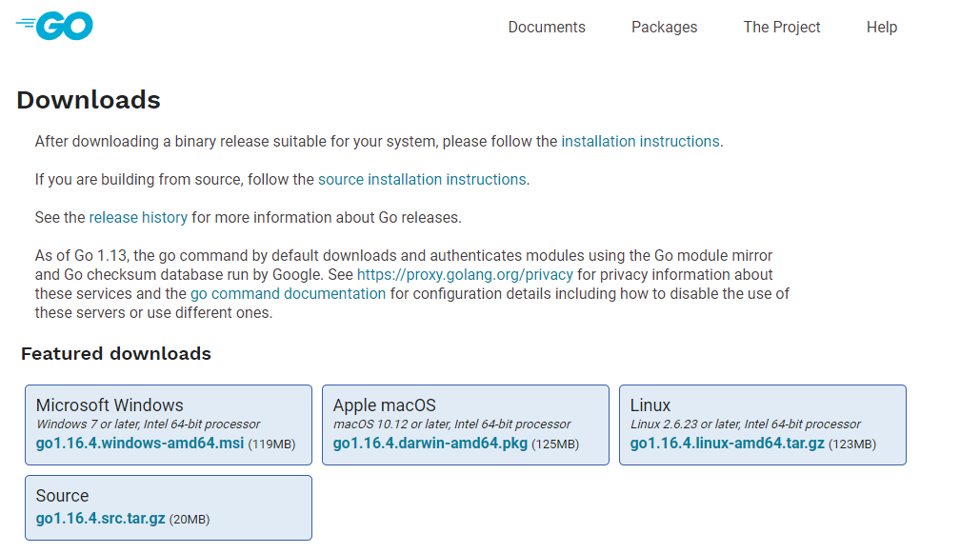Click the Featured downloads heading
This screenshot has width=980, height=553.
[x=115, y=354]
